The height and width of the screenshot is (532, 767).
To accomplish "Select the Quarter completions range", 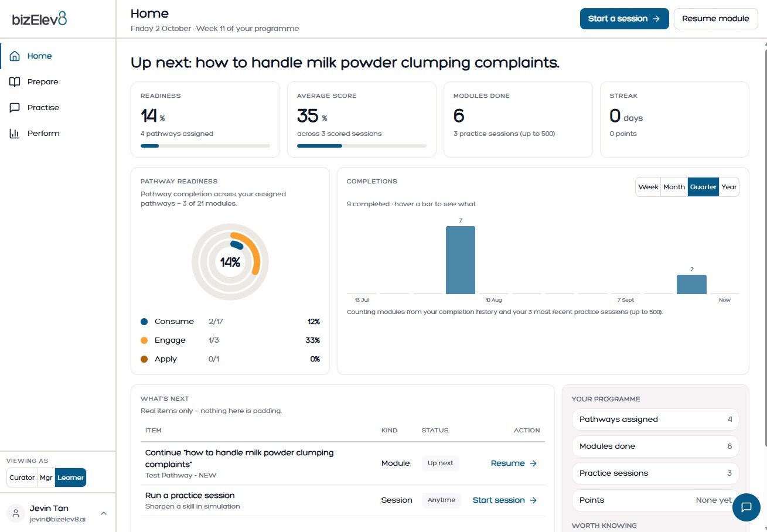I will [703, 187].
